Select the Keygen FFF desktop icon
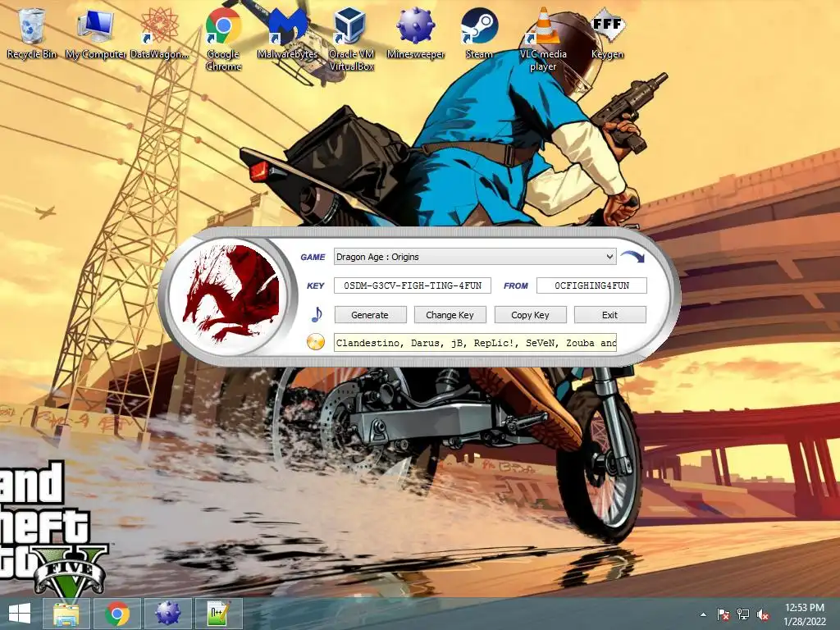 608,32
